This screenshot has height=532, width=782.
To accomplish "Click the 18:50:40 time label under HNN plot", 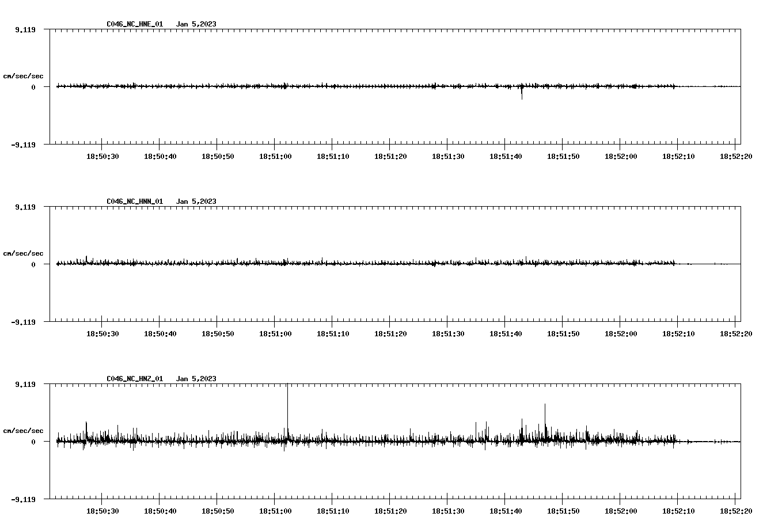I will [x=160, y=333].
